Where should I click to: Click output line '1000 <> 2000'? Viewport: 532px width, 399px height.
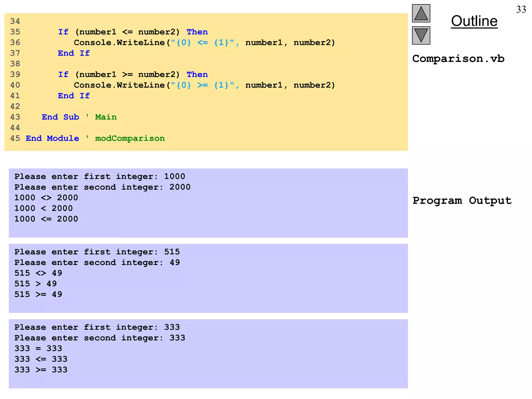click(x=46, y=198)
